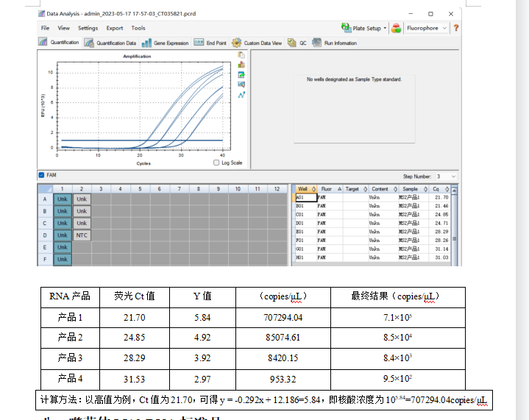Open the Tools menu
The width and height of the screenshot is (529, 420).
coord(138,28)
